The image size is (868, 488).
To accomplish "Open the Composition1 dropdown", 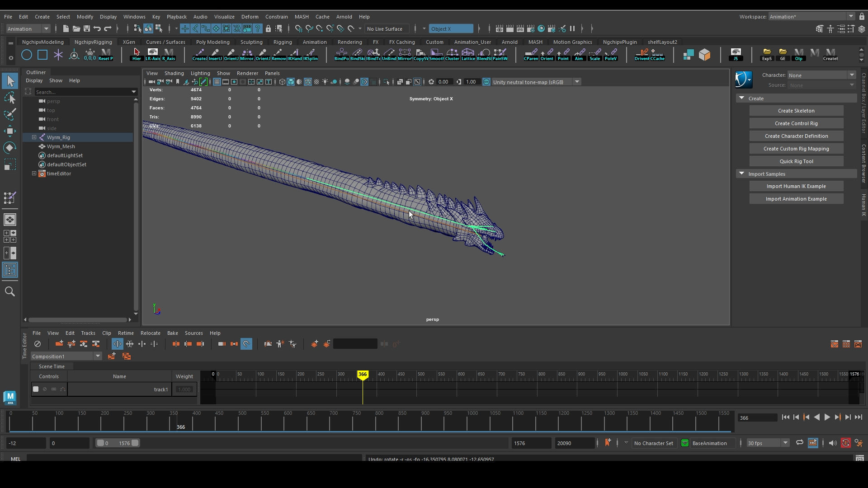I will (x=98, y=357).
